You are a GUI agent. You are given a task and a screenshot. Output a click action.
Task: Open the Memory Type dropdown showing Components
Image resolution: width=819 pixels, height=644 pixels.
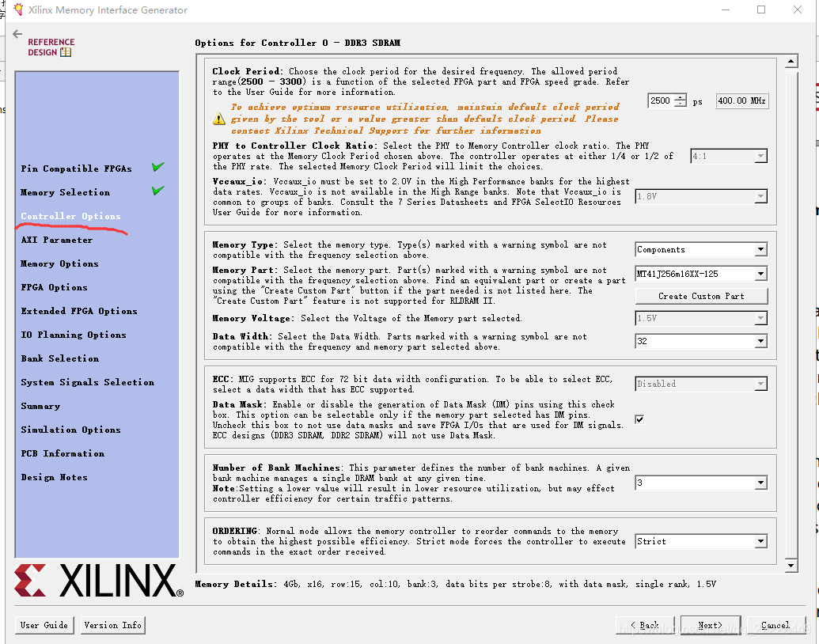[761, 249]
